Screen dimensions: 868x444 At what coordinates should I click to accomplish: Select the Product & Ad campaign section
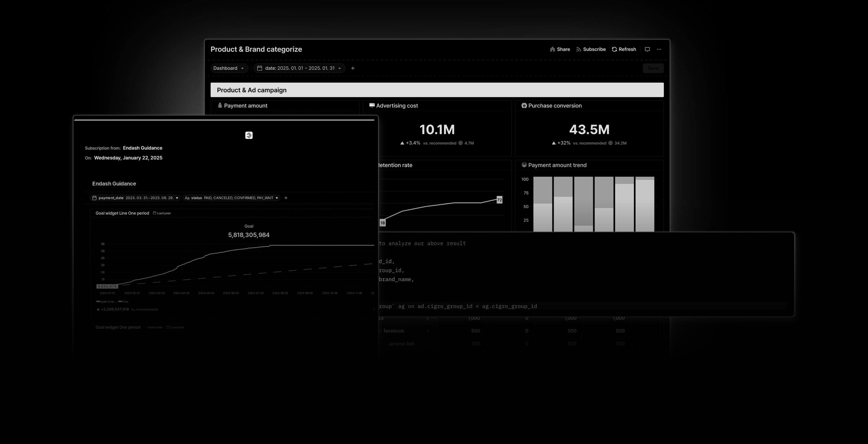tap(252, 90)
